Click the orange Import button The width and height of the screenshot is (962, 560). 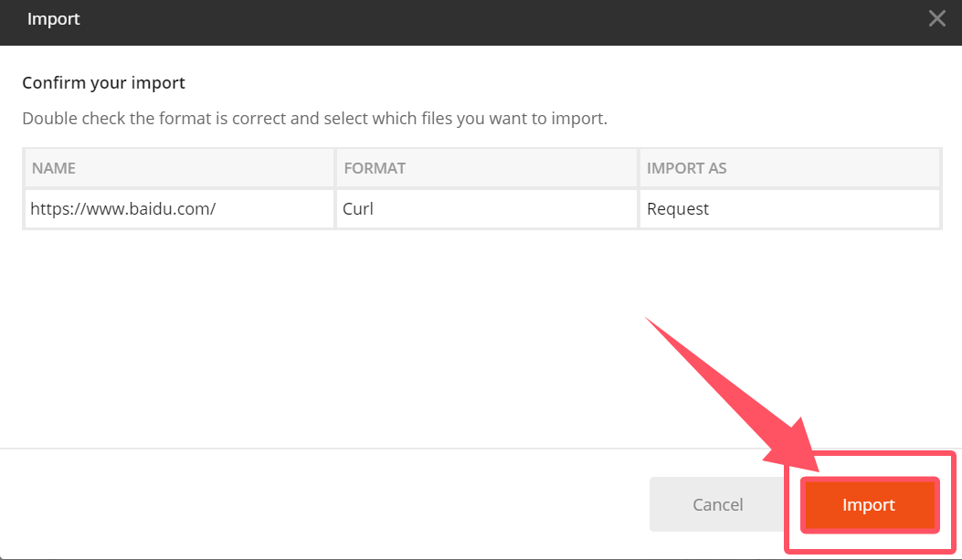point(869,504)
